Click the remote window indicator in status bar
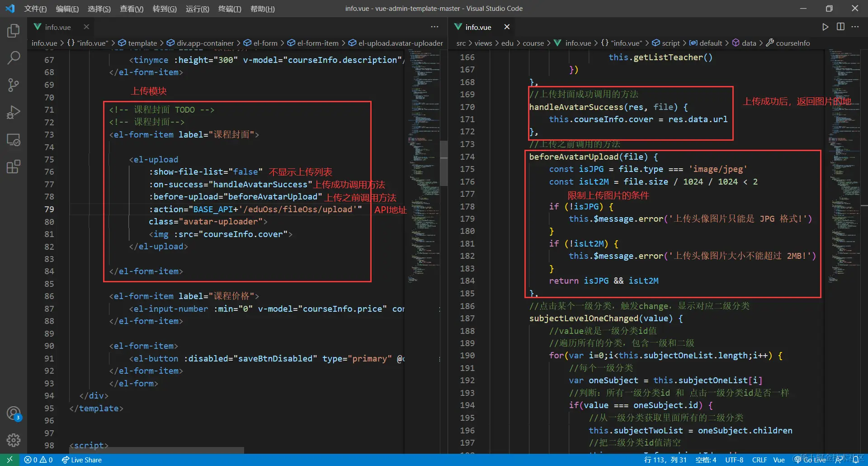The height and width of the screenshot is (466, 868). [x=9, y=460]
